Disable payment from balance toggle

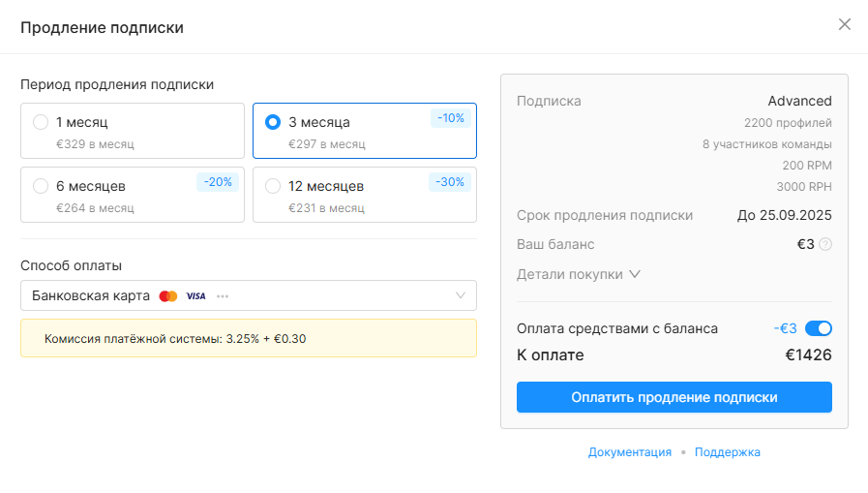[819, 328]
